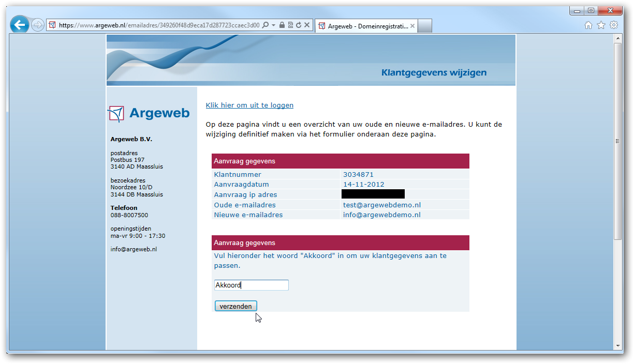Screen dimensions: 634x364
Task: Open a new tab
Action: point(424,26)
